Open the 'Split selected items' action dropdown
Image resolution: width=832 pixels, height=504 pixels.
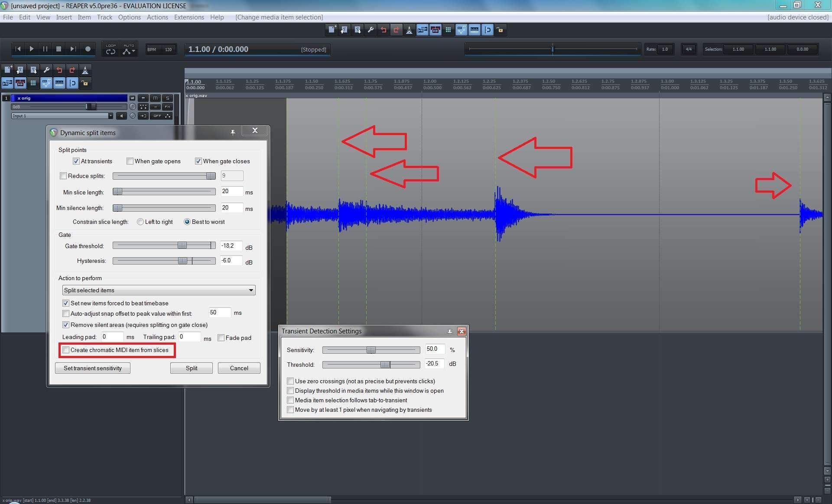pos(159,290)
